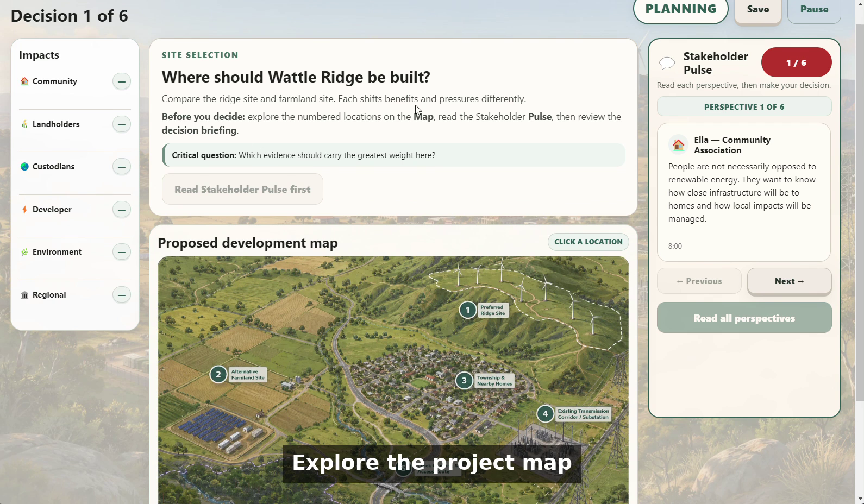Viewport: 864px width, 504px height.
Task: Click Read Stakeholder Pulse first button
Action: coord(242,189)
